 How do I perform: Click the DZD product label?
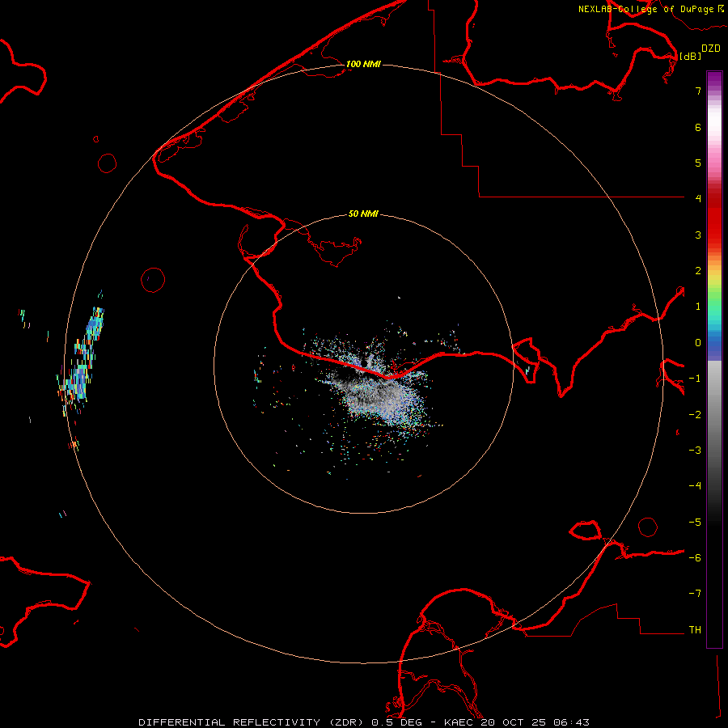coord(711,49)
